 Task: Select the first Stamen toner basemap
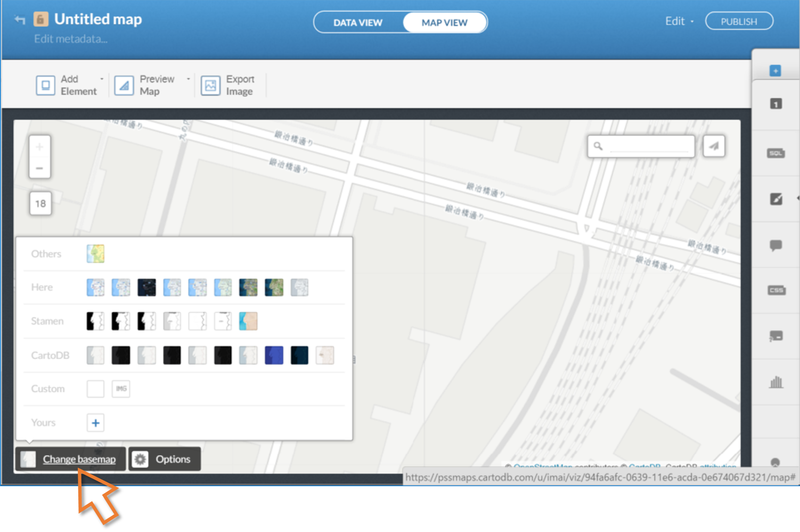click(96, 321)
